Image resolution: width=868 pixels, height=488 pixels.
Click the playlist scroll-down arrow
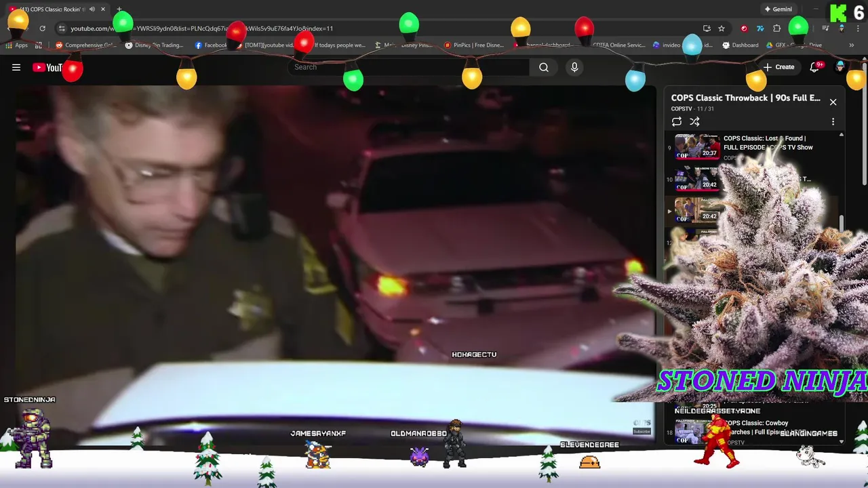click(x=842, y=442)
